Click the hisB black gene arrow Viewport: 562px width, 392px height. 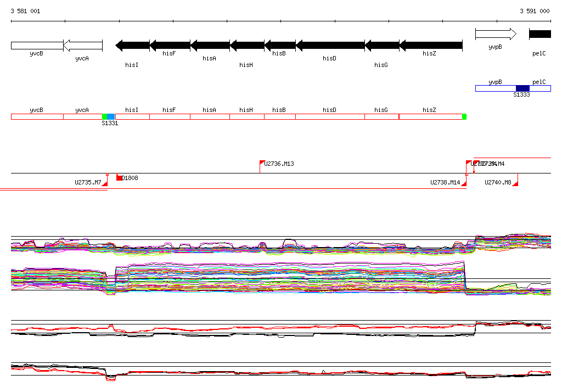click(x=280, y=46)
